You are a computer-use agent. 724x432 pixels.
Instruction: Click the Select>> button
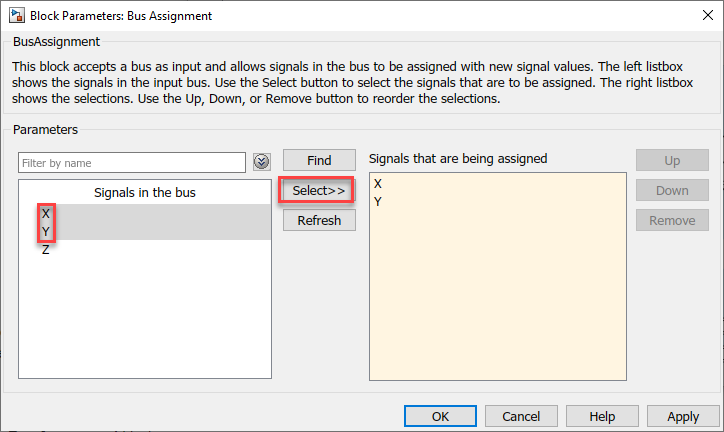(319, 190)
